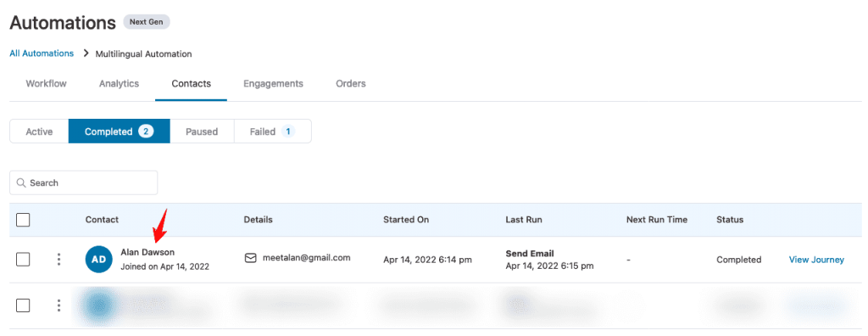
Task: Click the Next Gen badge
Action: tap(146, 22)
